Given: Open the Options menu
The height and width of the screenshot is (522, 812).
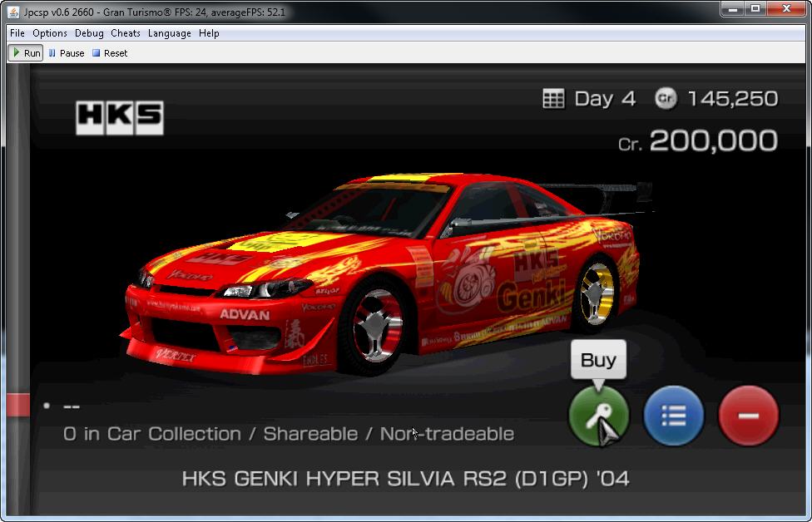Looking at the screenshot, I should point(50,33).
